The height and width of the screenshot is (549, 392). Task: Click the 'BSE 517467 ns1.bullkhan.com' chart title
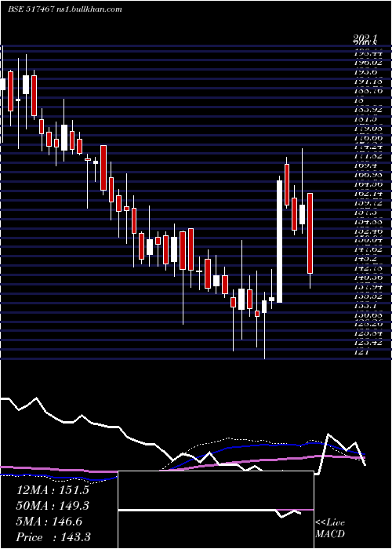click(65, 9)
